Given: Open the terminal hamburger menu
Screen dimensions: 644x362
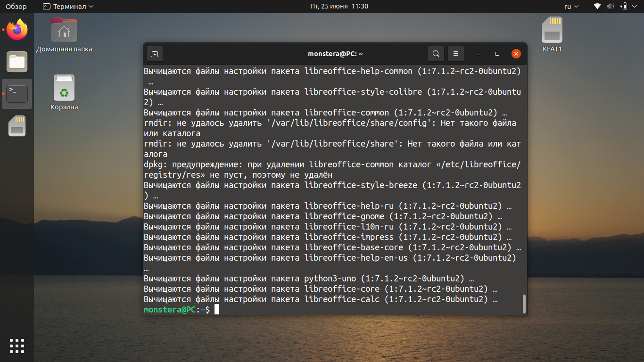Looking at the screenshot, I should coord(456,54).
